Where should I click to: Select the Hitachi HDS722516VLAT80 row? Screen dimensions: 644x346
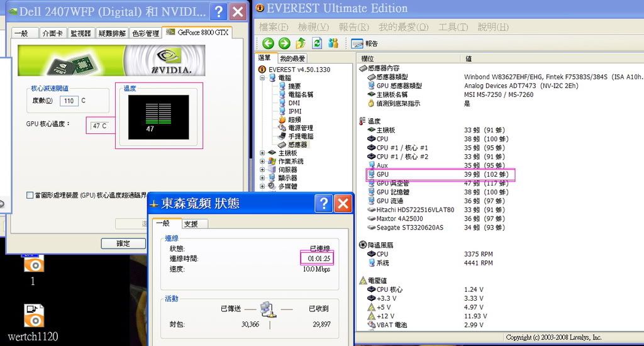pyautogui.click(x=436, y=209)
